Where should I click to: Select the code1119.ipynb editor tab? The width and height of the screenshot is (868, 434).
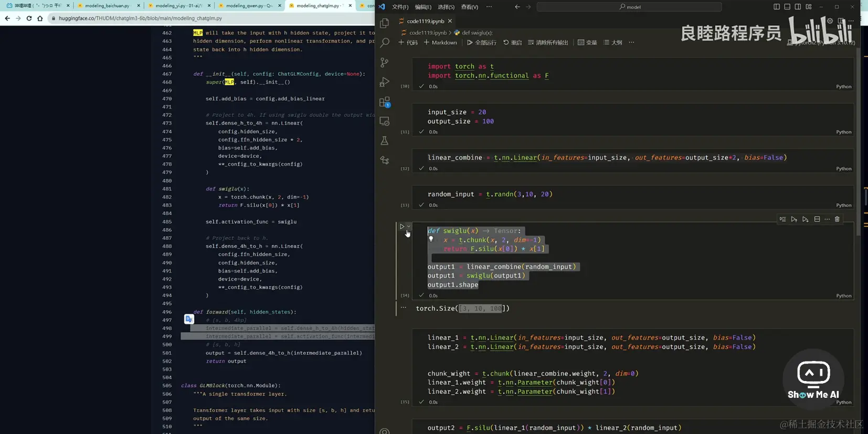click(x=425, y=21)
